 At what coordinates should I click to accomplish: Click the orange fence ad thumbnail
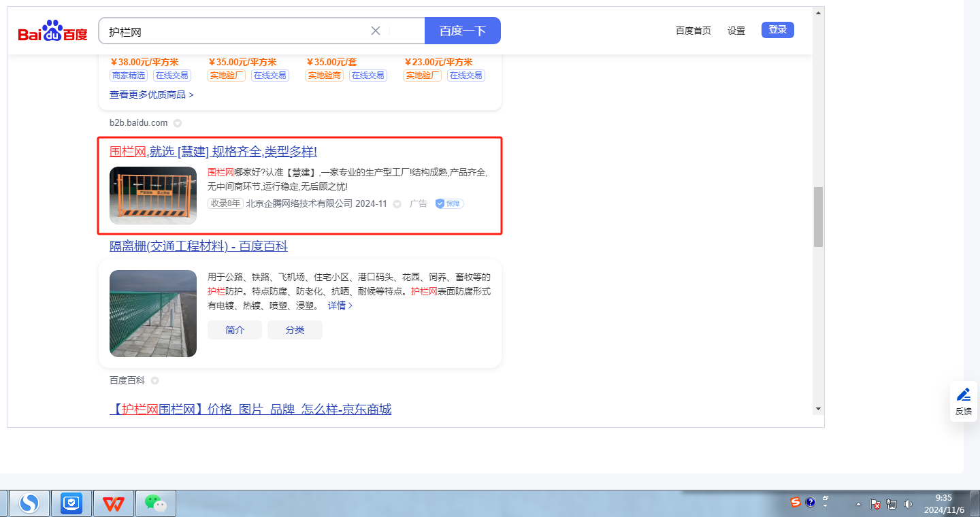click(x=153, y=195)
